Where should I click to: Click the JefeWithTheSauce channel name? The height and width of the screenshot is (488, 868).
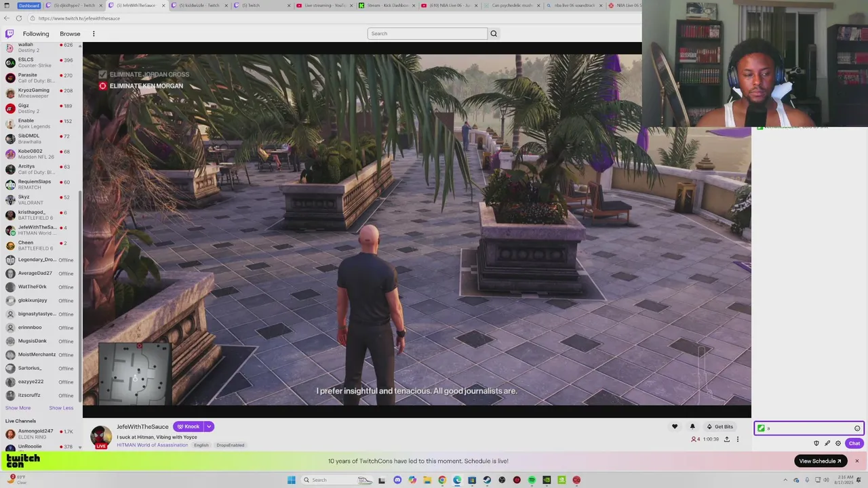point(142,426)
